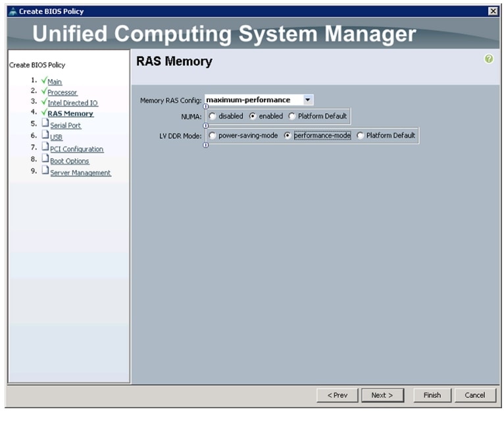
Task: Open the Boot Options step
Action: (x=70, y=161)
